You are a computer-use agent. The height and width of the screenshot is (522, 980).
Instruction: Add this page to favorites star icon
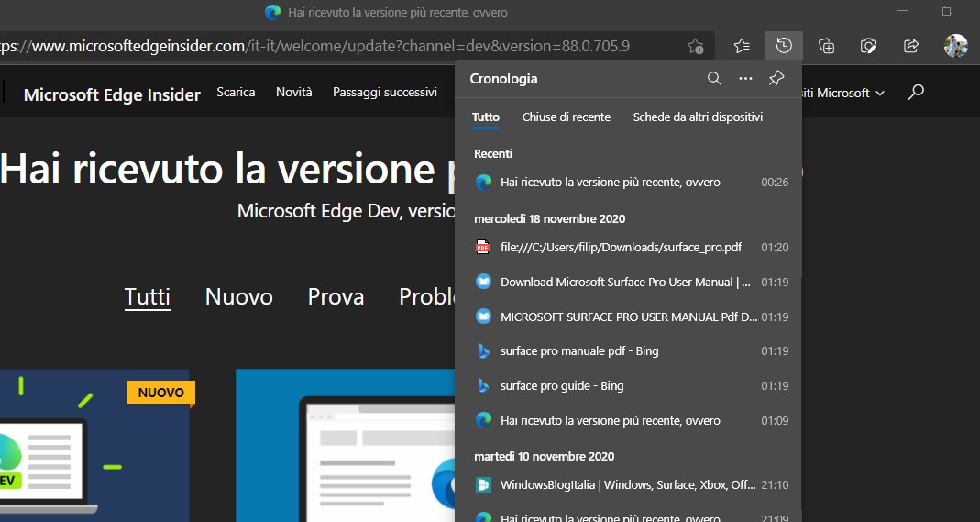coord(695,46)
